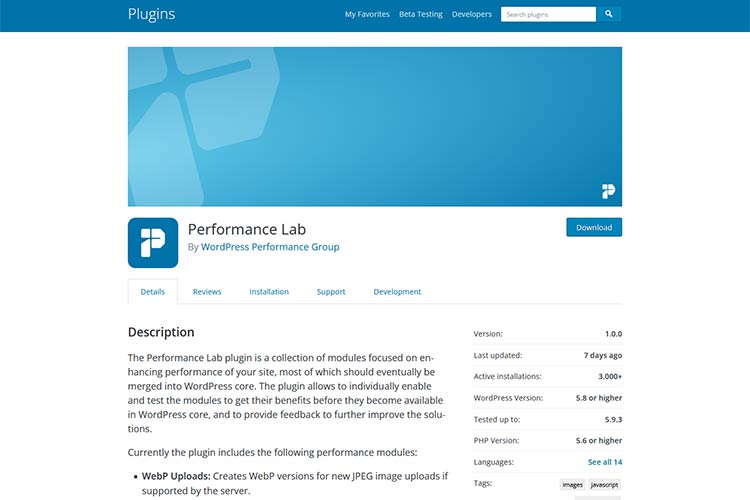Click the search magnifier icon button
The height and width of the screenshot is (500, 750).
[x=609, y=14]
